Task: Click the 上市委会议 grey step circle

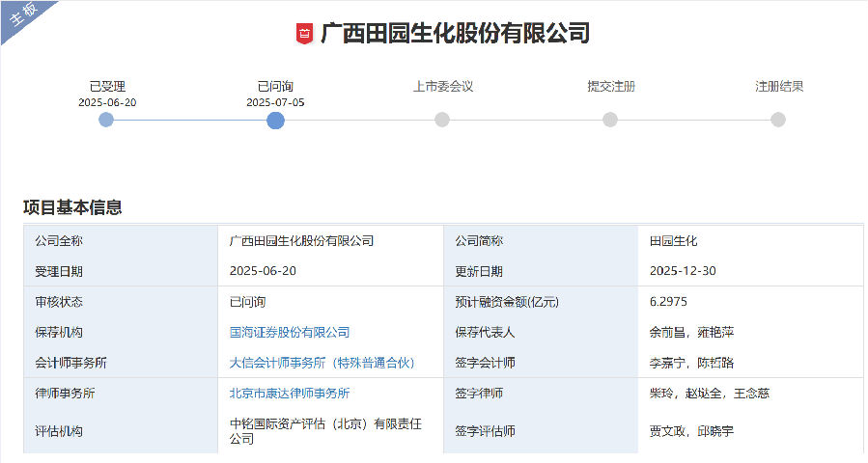Action: point(442,120)
